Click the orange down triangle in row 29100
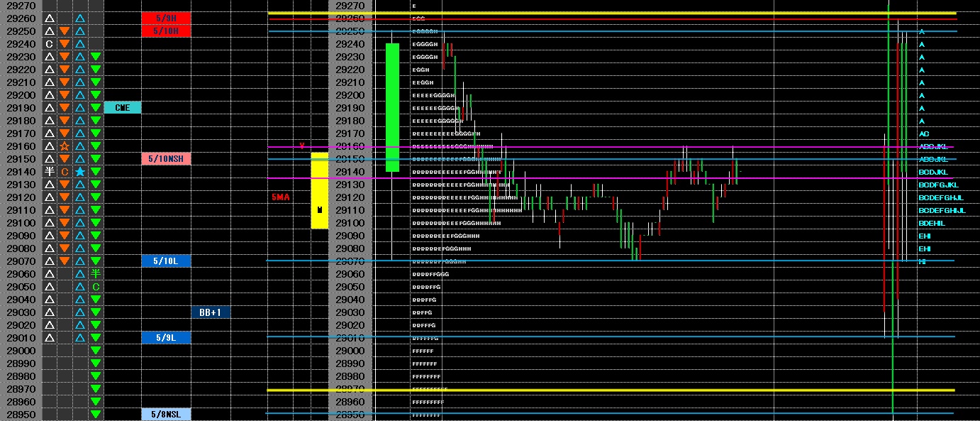The height and width of the screenshot is (421, 980). point(65,223)
